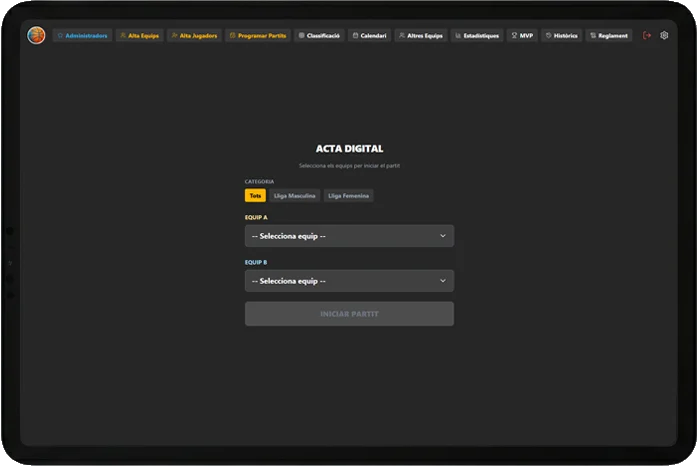Expand the Equip B team dropdown

349,281
